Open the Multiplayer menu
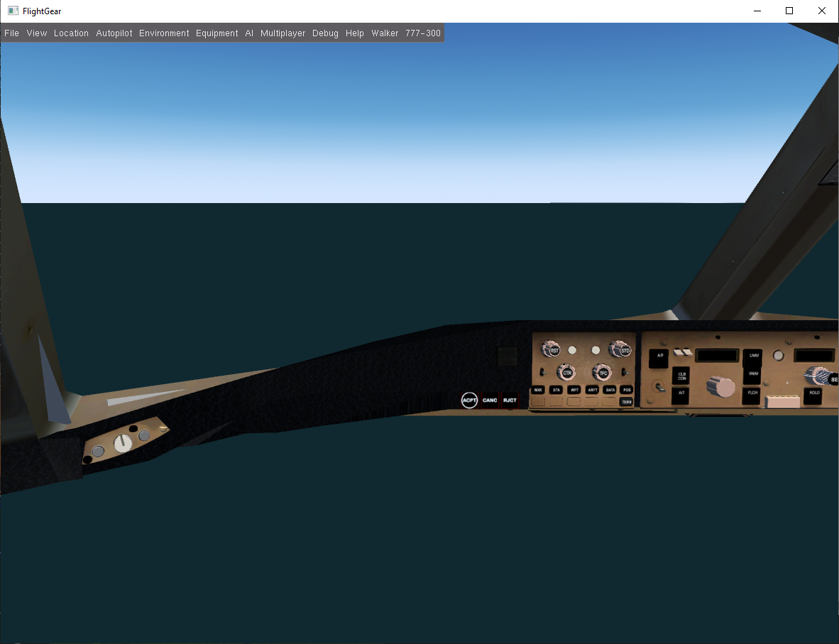 [x=283, y=33]
